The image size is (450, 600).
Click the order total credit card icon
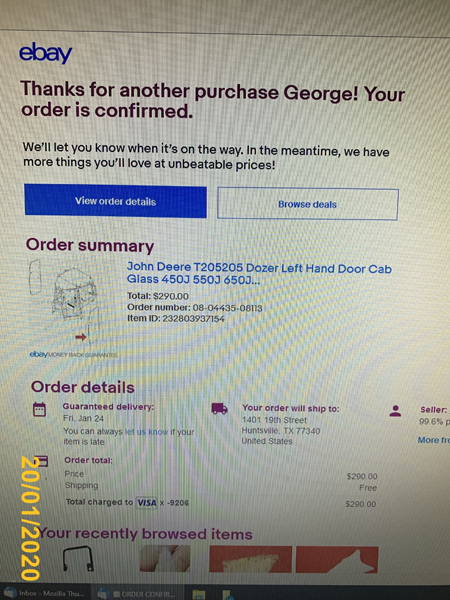click(x=41, y=461)
